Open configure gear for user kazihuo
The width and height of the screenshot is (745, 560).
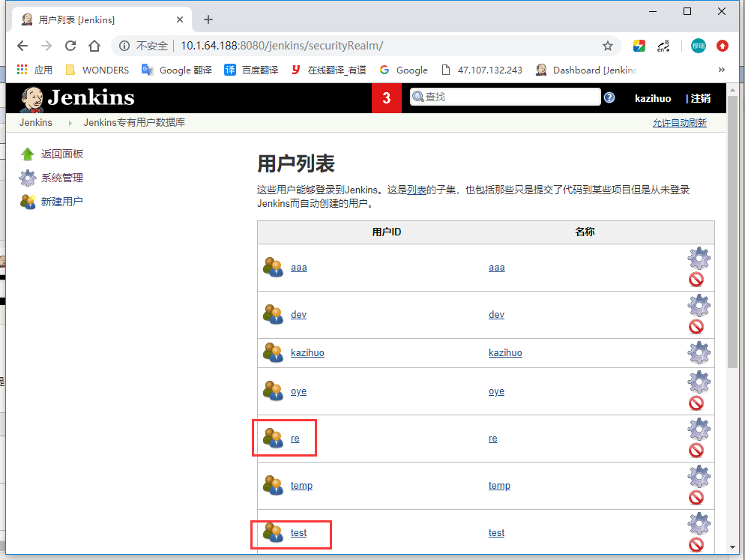[x=699, y=353]
